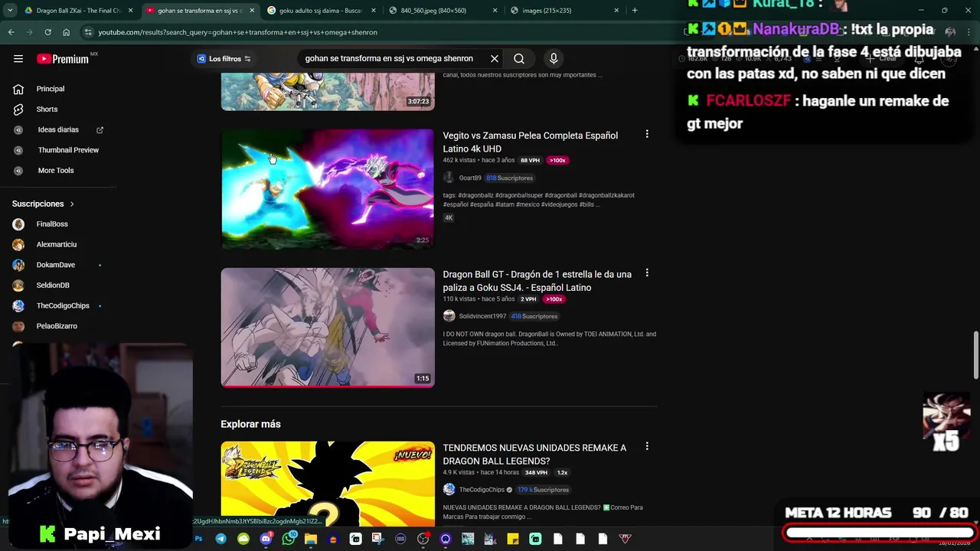980x551 pixels.
Task: Switch to the 840_560.jpeg tab
Action: 442,11
